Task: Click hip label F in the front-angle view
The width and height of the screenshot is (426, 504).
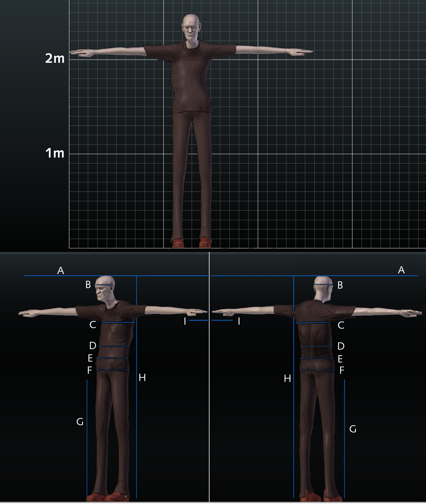Action: tap(90, 370)
